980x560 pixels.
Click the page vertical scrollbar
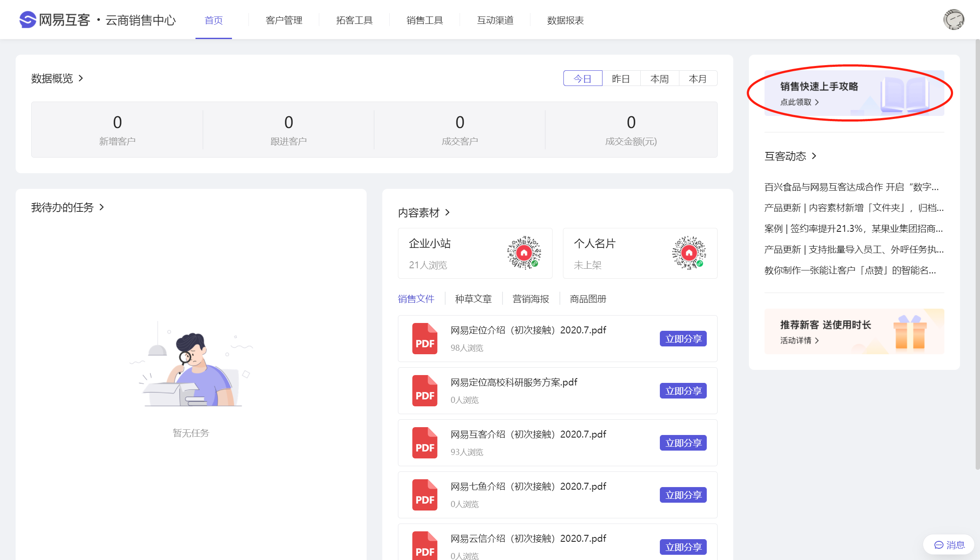click(x=977, y=254)
